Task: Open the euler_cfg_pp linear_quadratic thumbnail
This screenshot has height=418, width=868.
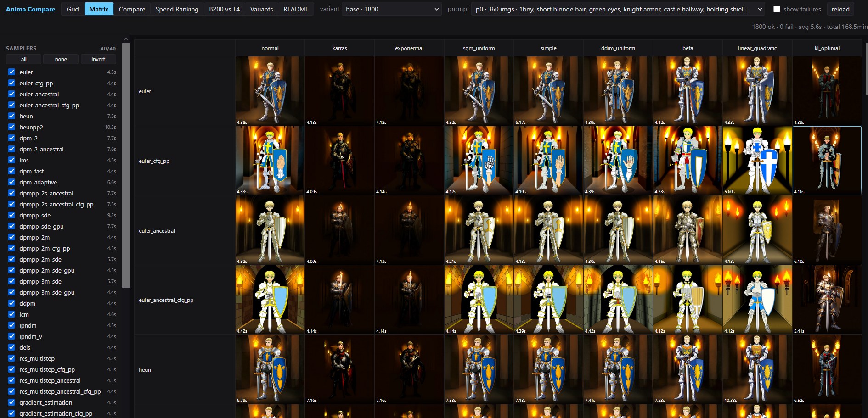Action: 757,161
